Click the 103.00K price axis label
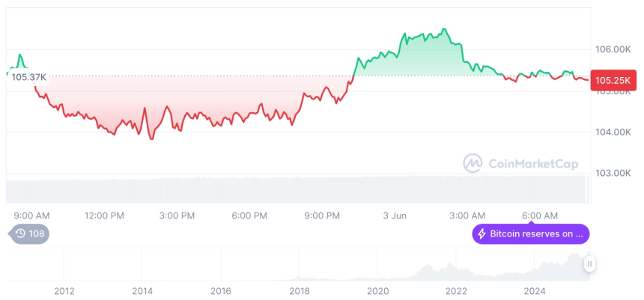 click(x=612, y=173)
